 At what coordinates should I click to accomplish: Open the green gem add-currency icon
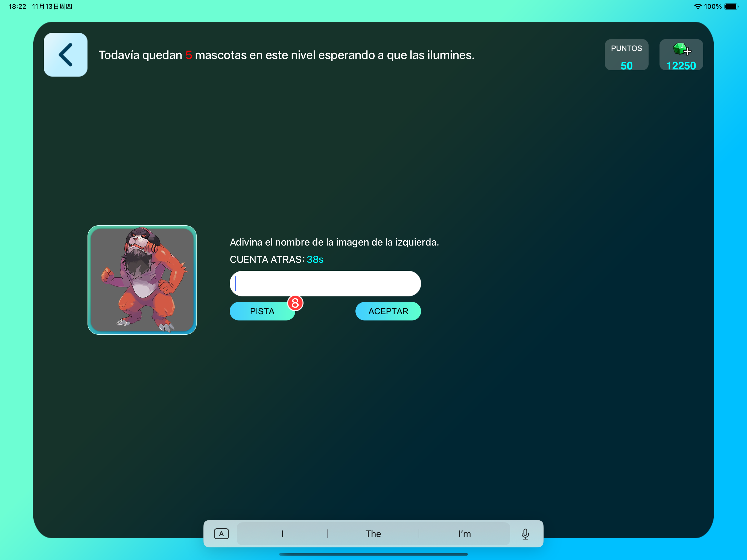(x=681, y=49)
